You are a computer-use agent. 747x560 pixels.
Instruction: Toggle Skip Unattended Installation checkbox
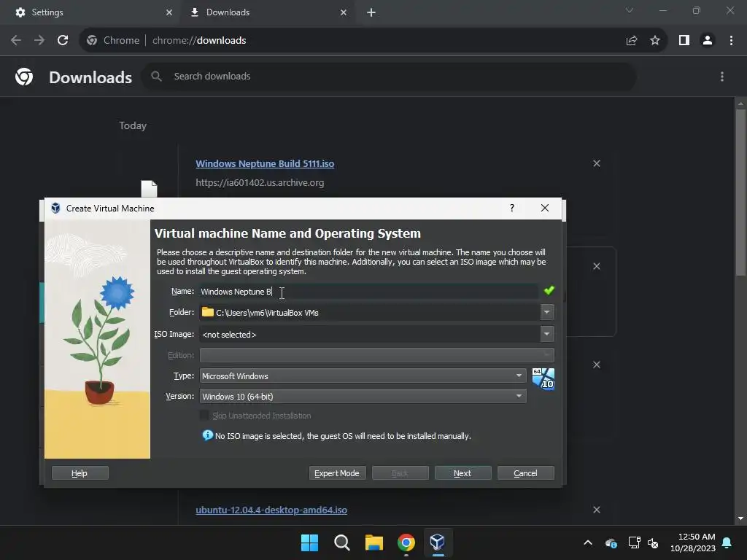point(204,415)
